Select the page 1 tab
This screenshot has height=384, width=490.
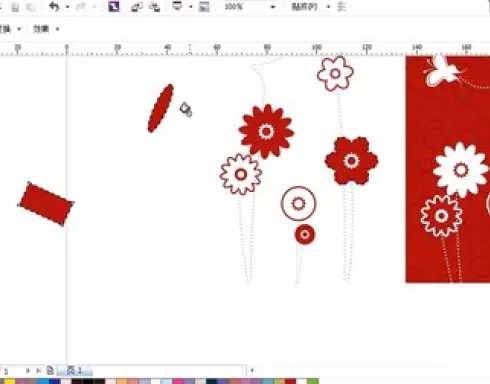[x=75, y=370]
